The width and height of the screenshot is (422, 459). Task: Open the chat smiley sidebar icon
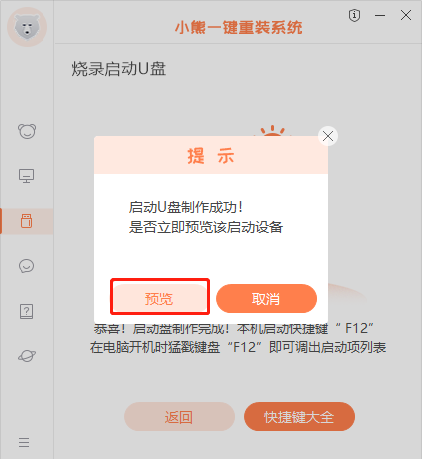(x=26, y=266)
